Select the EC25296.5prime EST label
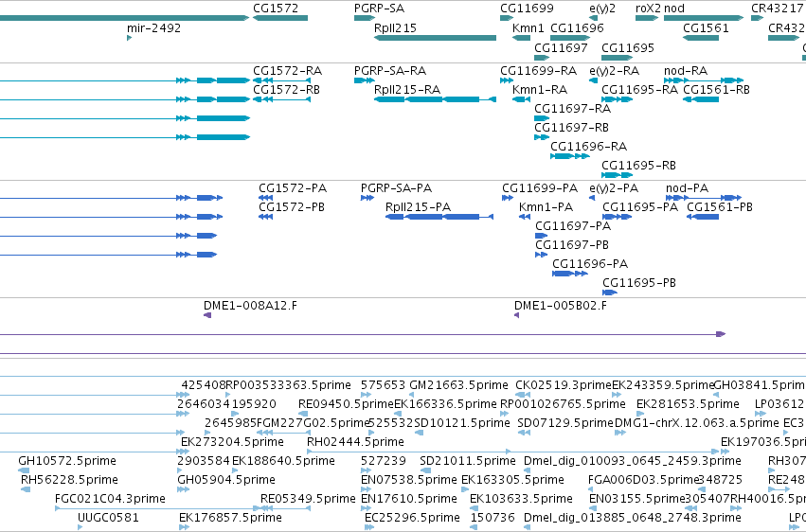 click(x=412, y=518)
